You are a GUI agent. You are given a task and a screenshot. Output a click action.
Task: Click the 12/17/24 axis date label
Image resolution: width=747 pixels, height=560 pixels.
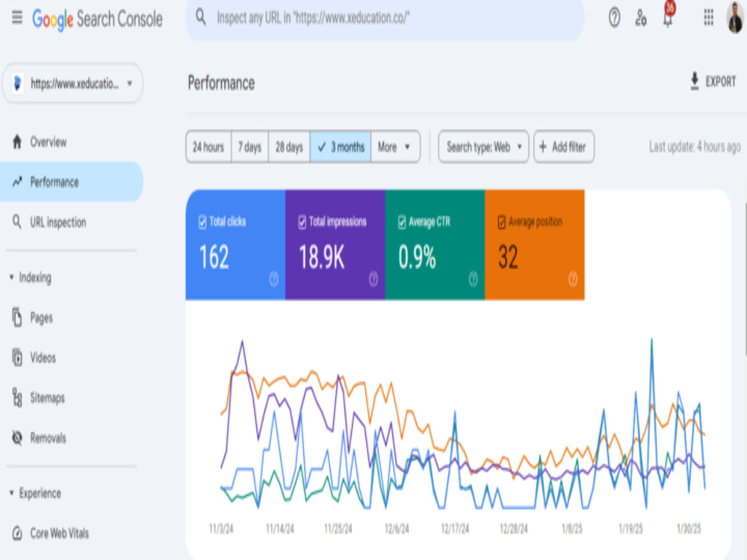coord(455,529)
